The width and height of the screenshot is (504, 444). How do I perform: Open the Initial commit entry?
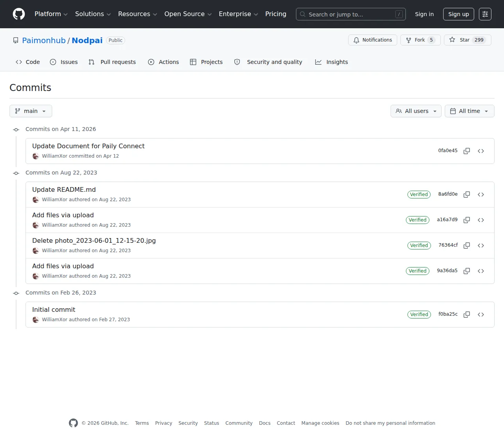point(54,309)
